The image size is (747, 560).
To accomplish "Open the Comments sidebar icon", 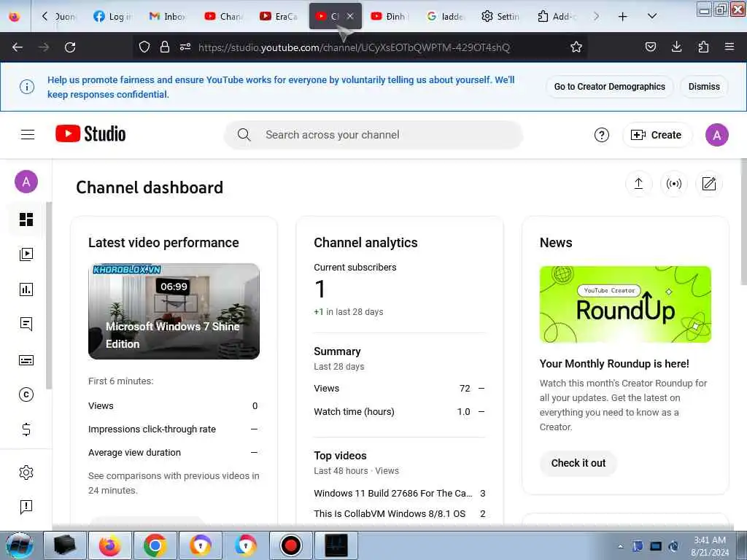I will (26, 324).
